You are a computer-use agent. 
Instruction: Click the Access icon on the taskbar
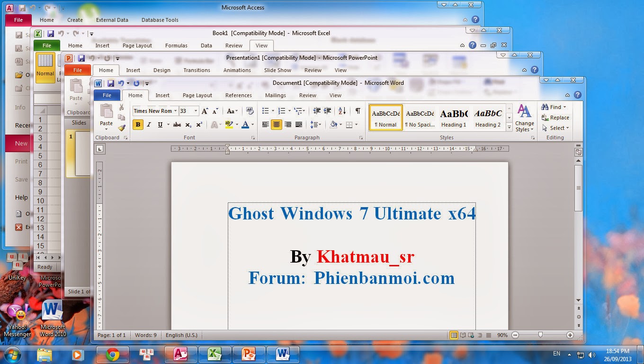pos(180,355)
